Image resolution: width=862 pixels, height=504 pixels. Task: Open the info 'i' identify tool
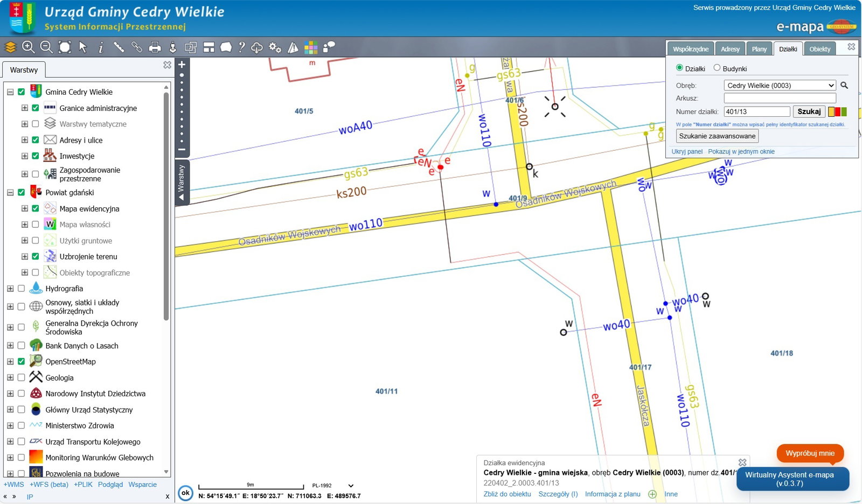click(101, 47)
